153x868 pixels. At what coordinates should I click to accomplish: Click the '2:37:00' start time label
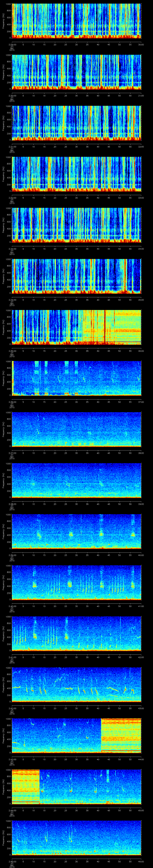(12, 453)
